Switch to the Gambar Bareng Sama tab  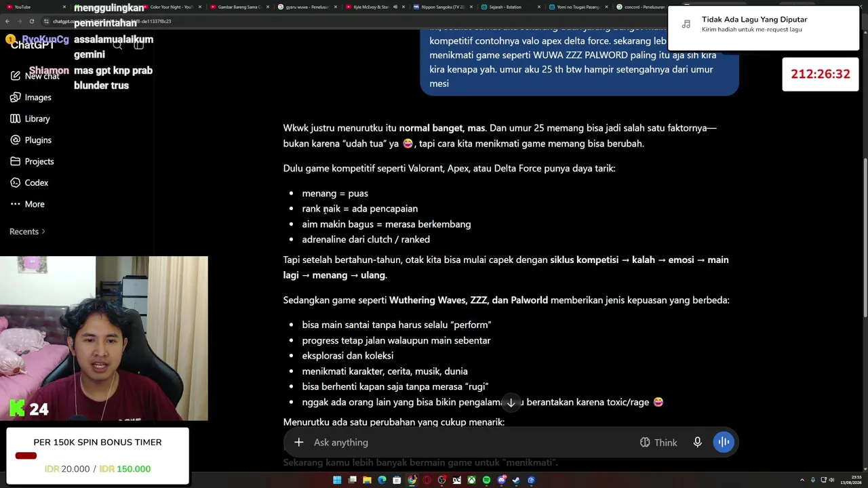(x=239, y=7)
